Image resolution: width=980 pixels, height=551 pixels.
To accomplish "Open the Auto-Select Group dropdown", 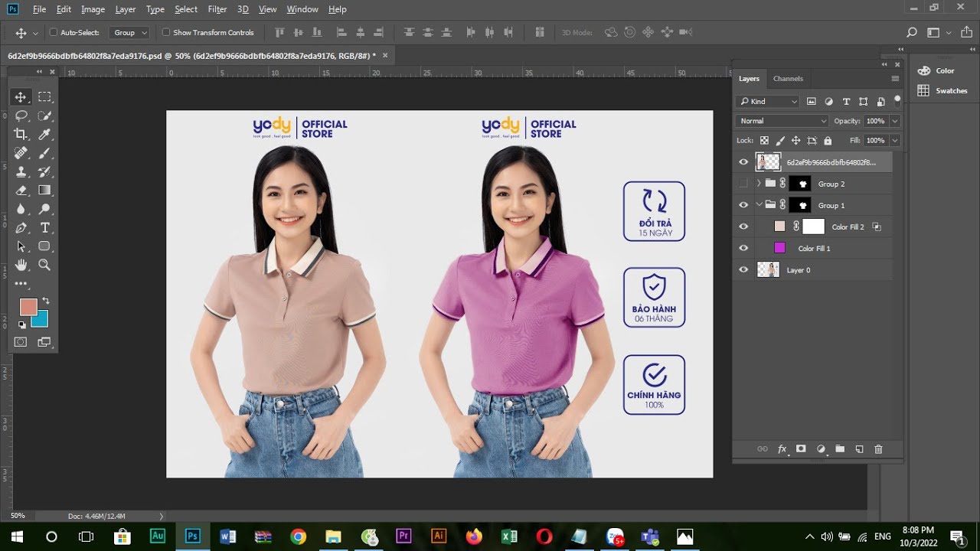I will (129, 33).
